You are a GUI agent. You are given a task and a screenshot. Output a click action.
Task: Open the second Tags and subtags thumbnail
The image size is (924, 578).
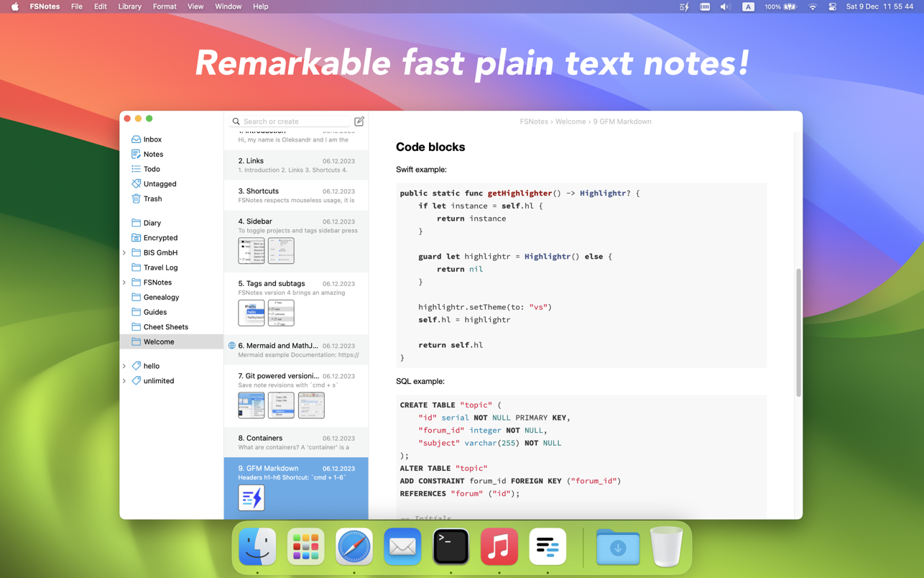click(281, 313)
